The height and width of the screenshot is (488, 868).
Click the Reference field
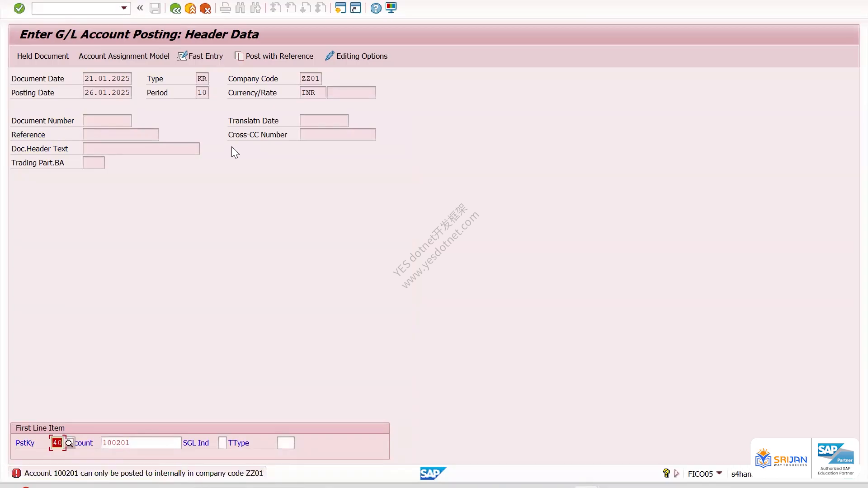pos(121,135)
